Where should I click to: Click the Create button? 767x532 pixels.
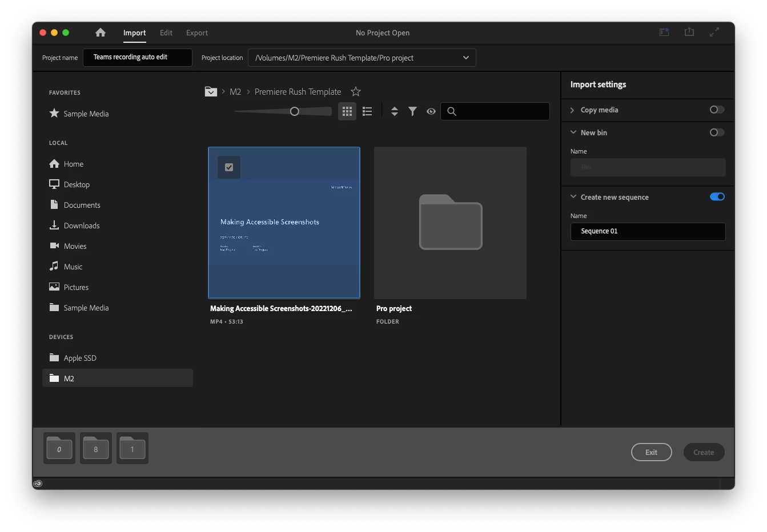[704, 452]
